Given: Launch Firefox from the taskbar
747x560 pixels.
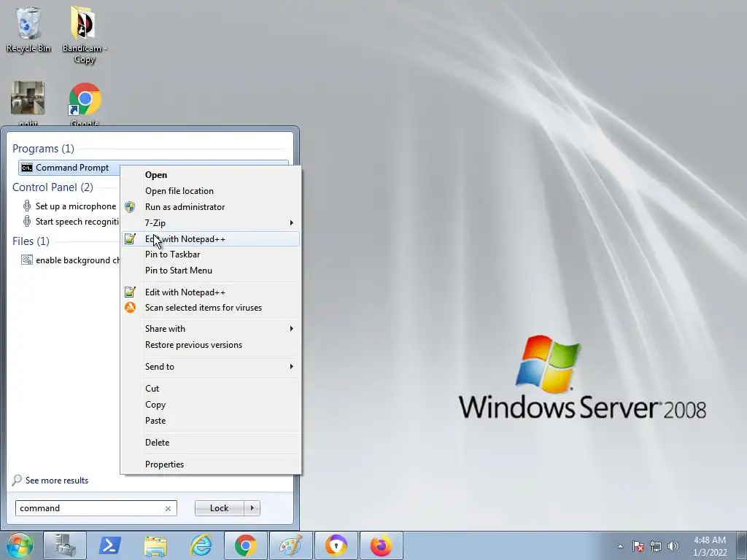Looking at the screenshot, I should (382, 545).
